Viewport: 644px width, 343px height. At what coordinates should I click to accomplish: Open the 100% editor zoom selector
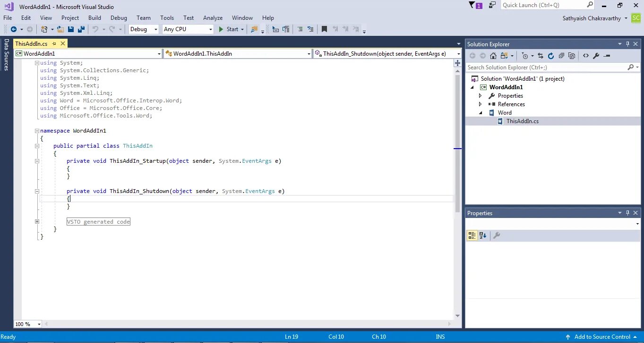(27, 324)
